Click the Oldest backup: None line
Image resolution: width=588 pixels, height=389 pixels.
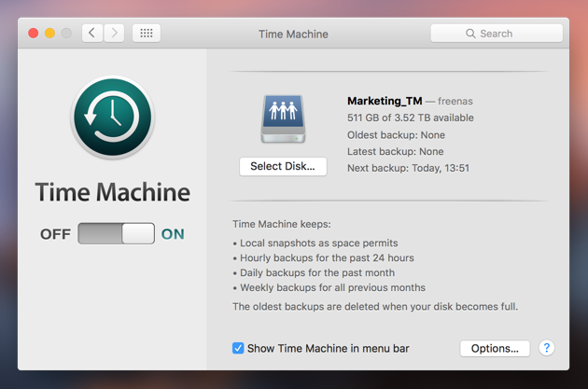click(396, 135)
